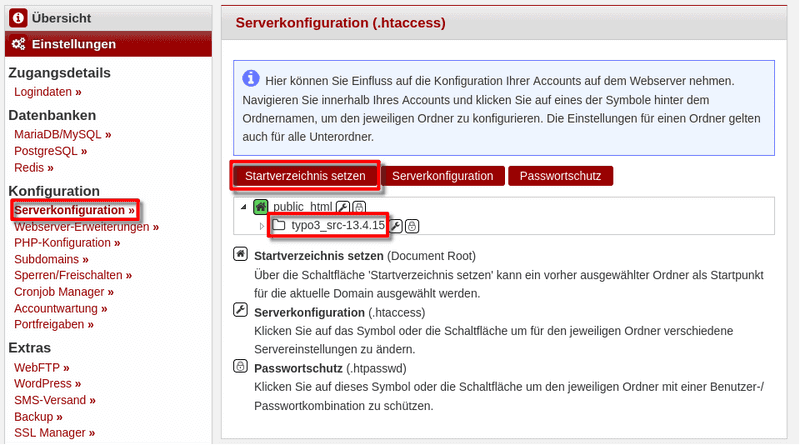Click padlock icon next to typo3_src-13.4.15
Image resolution: width=800 pixels, height=445 pixels.
tap(412, 226)
